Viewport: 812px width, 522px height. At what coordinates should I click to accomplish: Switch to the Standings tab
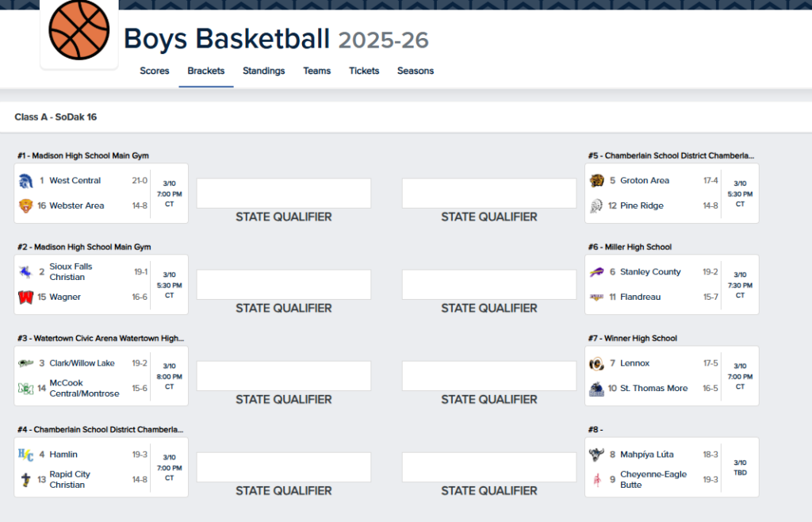click(x=263, y=71)
